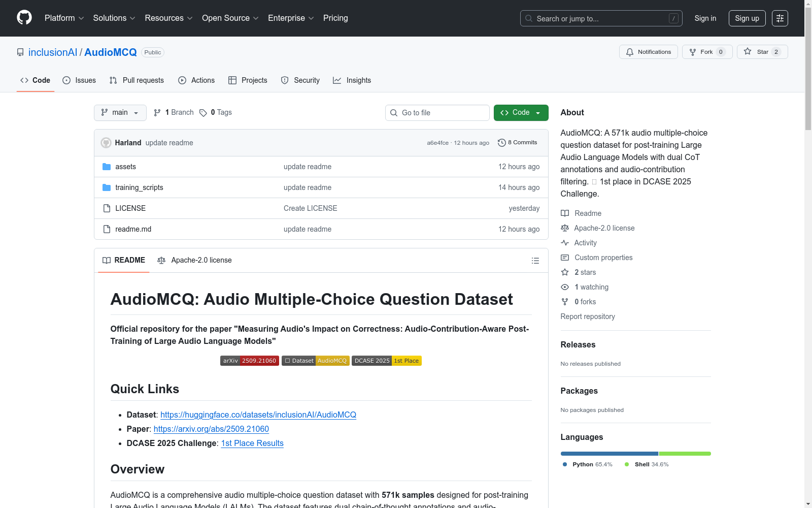Open the Issues tab
This screenshot has width=812, height=508.
pos(79,80)
